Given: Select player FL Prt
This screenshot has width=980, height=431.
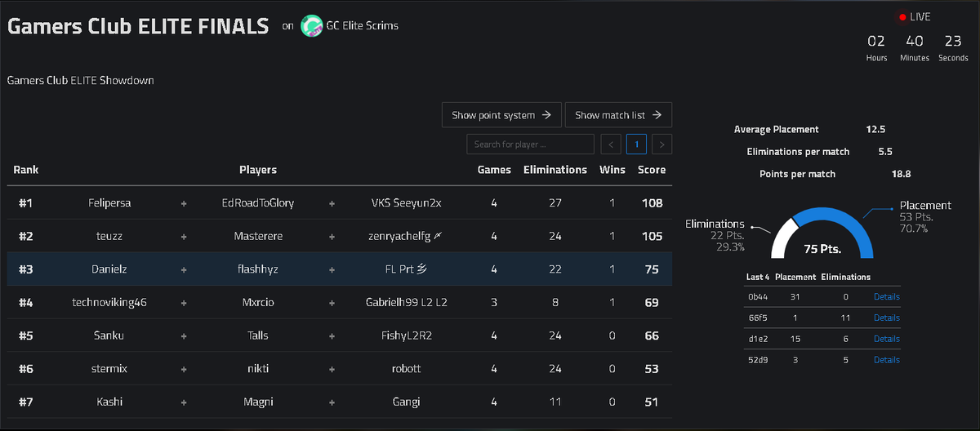Looking at the screenshot, I should pos(407,269).
